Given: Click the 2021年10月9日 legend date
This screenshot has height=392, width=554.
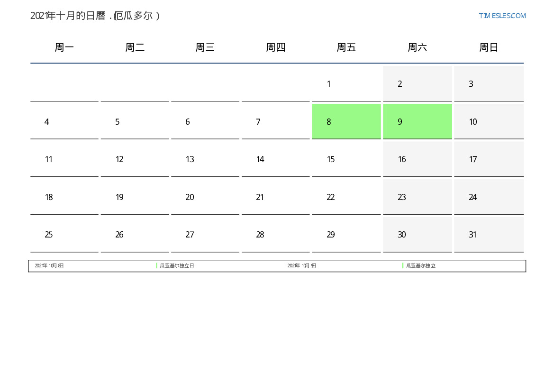Looking at the screenshot, I should [302, 266].
